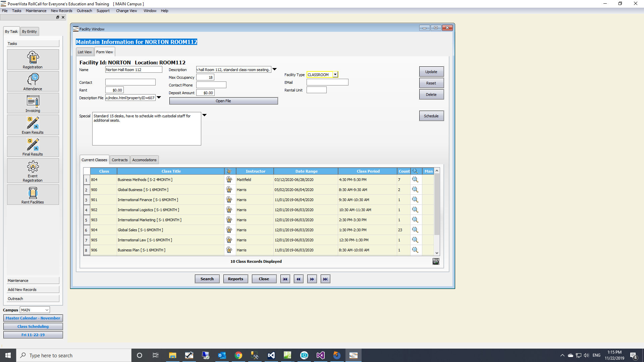The width and height of the screenshot is (644, 362).
Task: Click the magnify icon for row 3 International Finance
Action: [415, 199]
